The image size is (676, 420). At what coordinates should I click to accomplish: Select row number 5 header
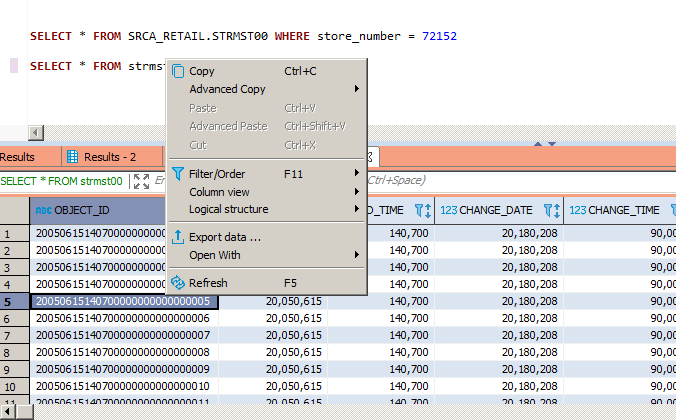pyautogui.click(x=15, y=301)
